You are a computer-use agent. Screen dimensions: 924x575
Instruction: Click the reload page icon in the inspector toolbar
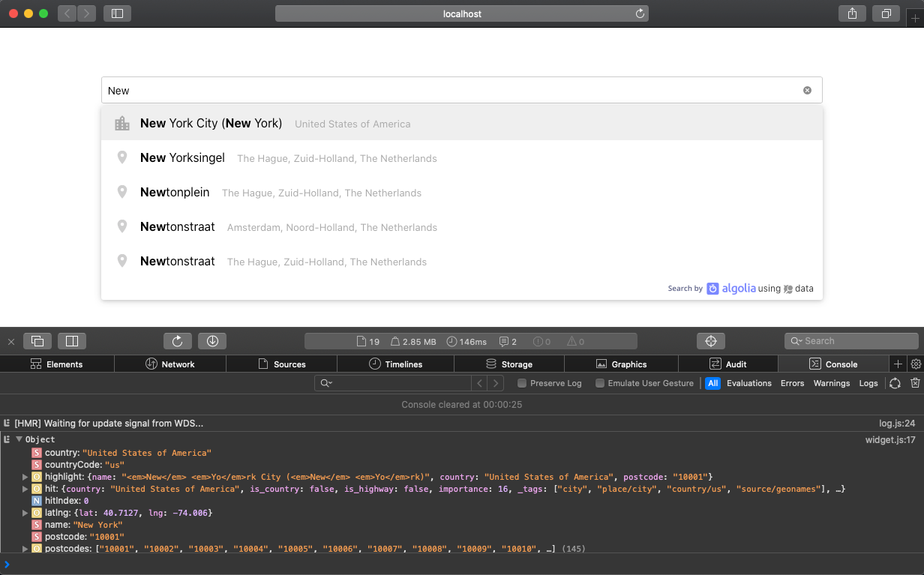point(178,340)
